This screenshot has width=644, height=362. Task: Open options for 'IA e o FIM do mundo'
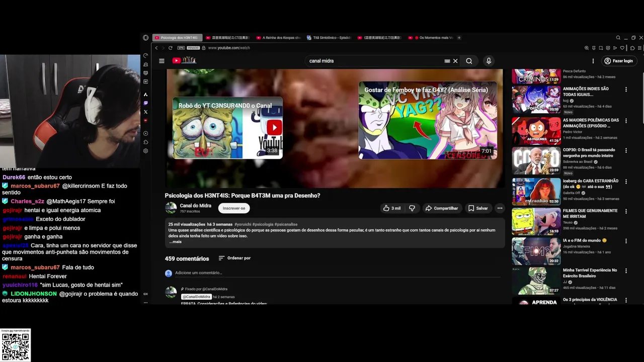pos(626,241)
